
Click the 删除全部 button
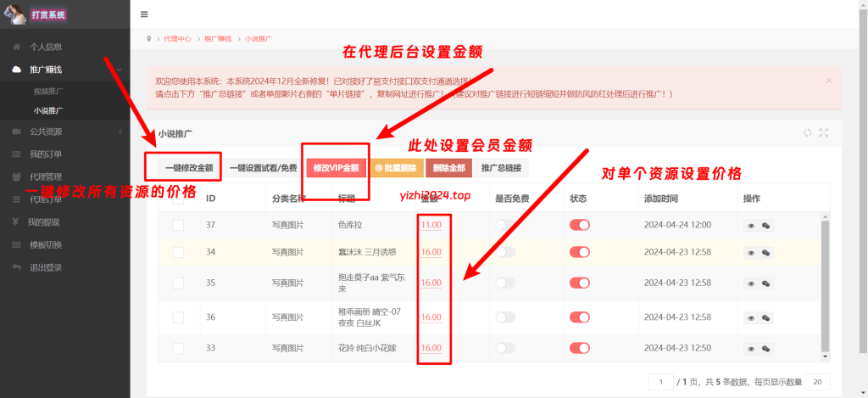click(x=449, y=168)
